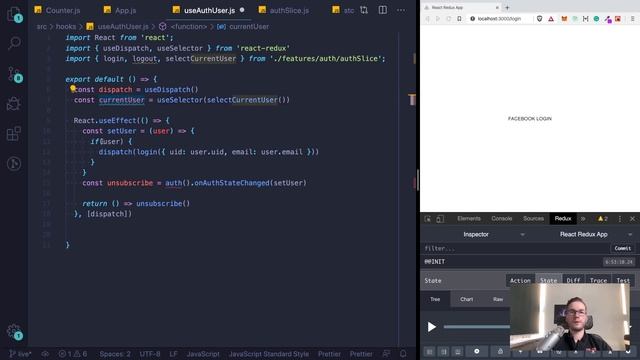This screenshot has height=360, width=640.
Task: Open the Manage gear in activity bar
Action: (x=14, y=331)
